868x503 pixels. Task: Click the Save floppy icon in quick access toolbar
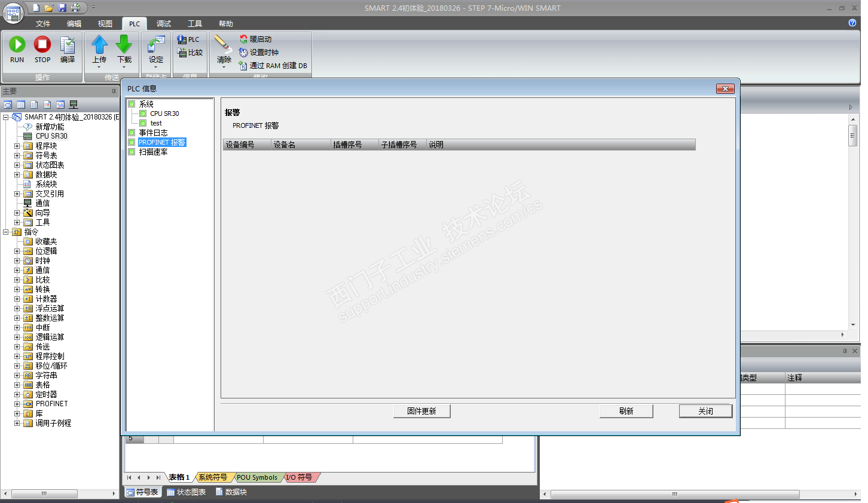click(62, 8)
